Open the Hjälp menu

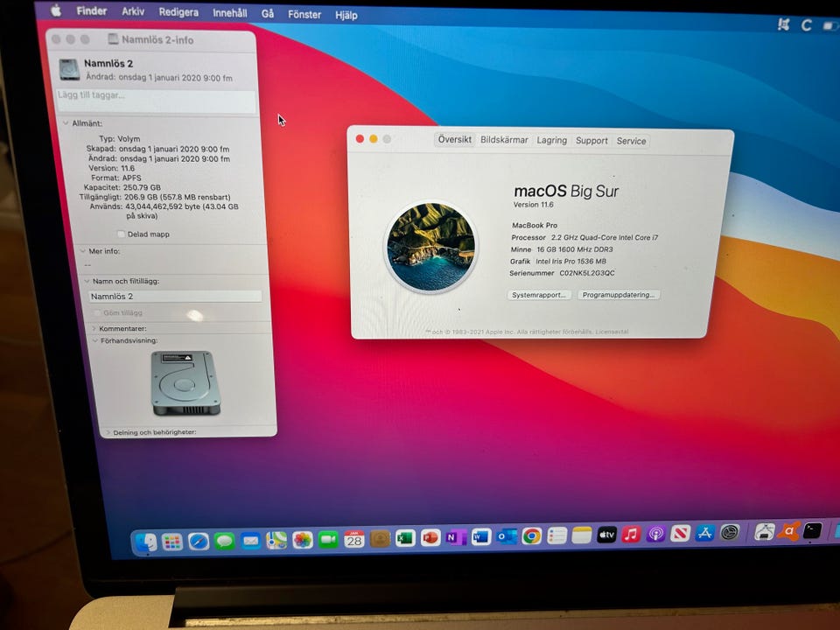click(346, 15)
